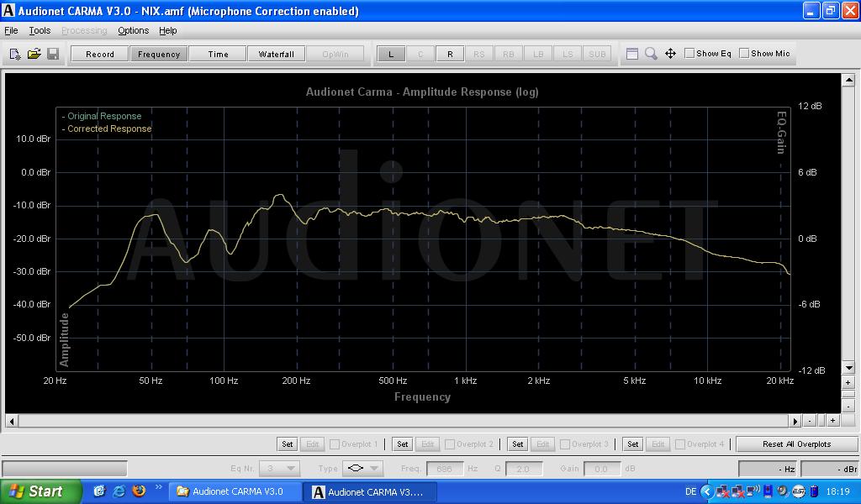Click the plus button below the vertical scrollbar

click(x=848, y=382)
